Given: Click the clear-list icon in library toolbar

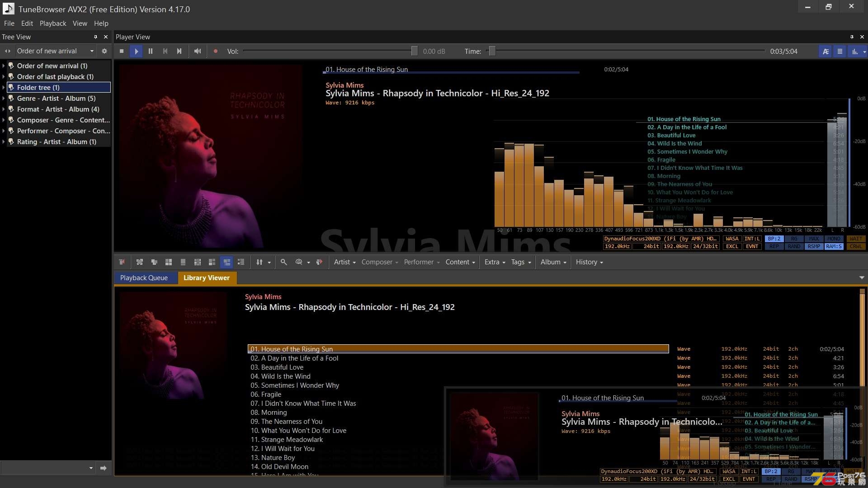Looking at the screenshot, I should (122, 262).
